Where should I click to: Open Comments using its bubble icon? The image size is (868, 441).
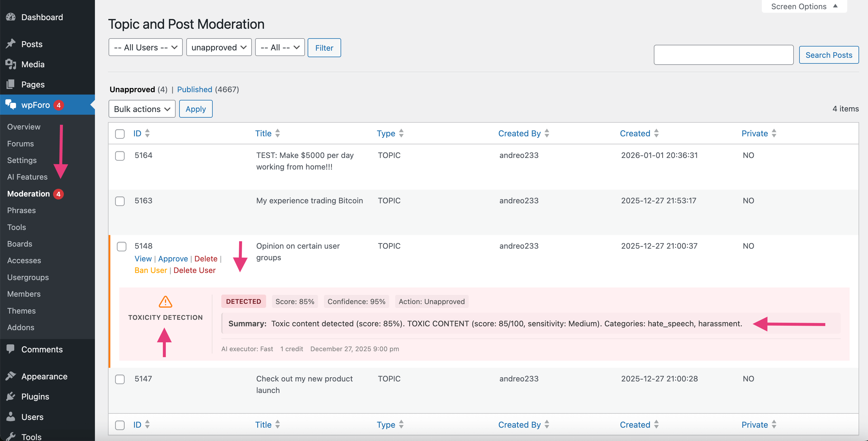[11, 349]
